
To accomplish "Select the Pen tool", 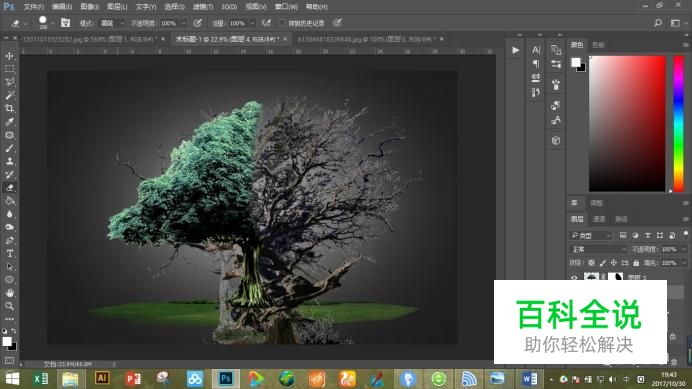I will click(x=9, y=241).
